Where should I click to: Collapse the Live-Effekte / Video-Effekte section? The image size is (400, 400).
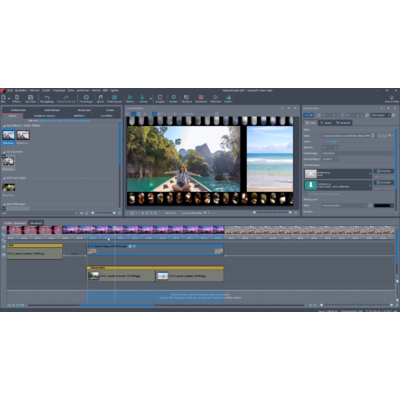click(4, 126)
